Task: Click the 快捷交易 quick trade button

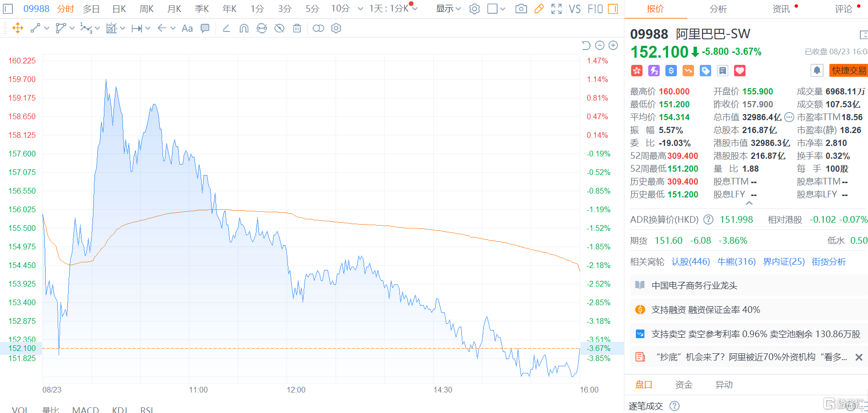Action: [x=848, y=71]
